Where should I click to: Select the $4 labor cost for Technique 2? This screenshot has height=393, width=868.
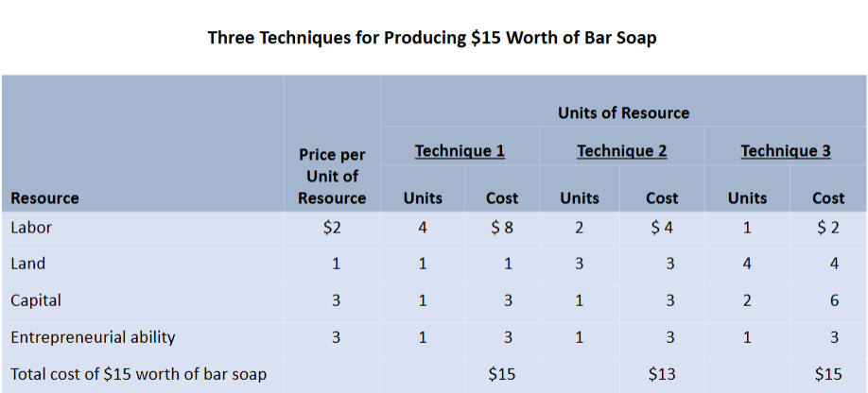click(x=662, y=228)
